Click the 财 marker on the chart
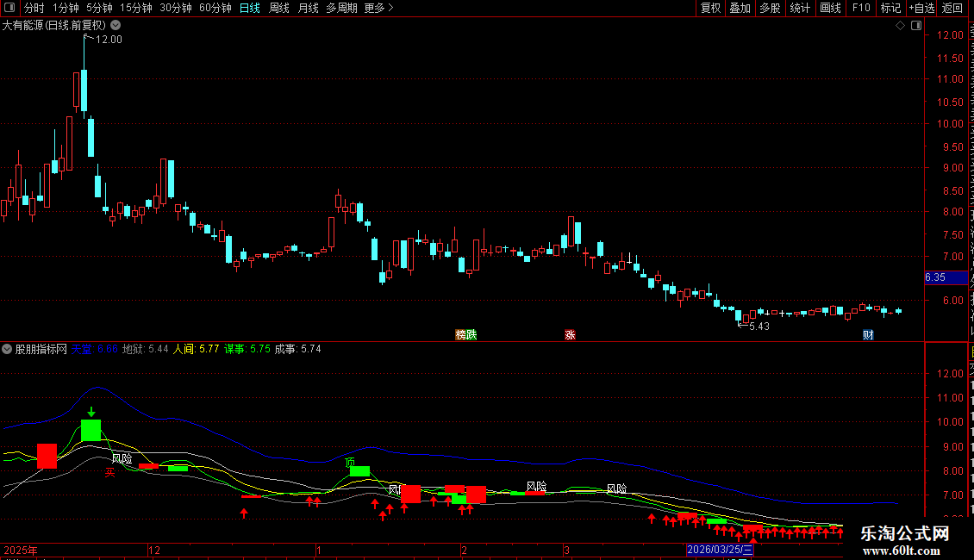974x560 pixels. [x=868, y=334]
